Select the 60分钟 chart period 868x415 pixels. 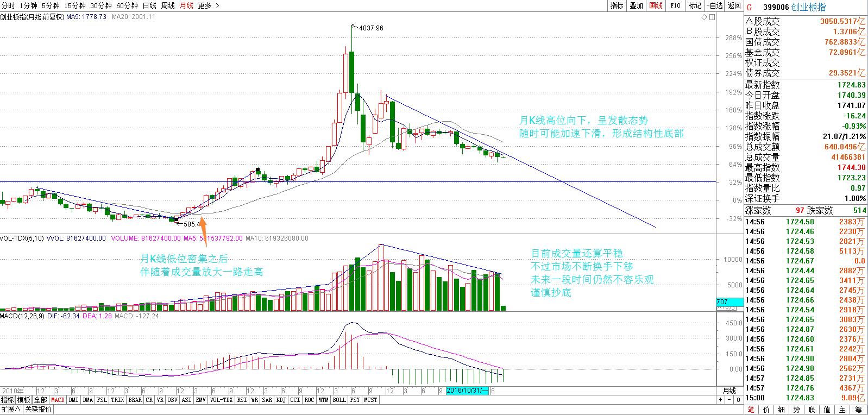click(128, 5)
